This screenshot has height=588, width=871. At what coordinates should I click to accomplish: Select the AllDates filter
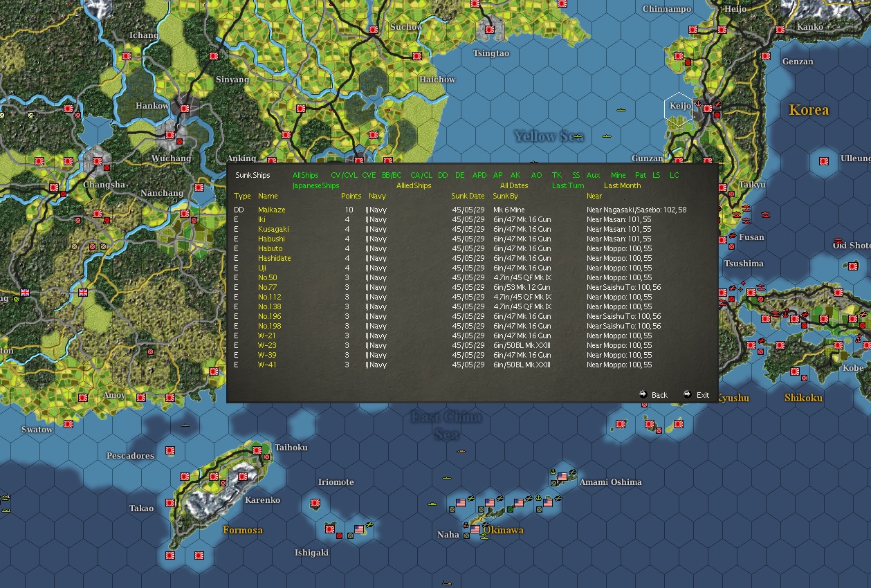pos(514,186)
